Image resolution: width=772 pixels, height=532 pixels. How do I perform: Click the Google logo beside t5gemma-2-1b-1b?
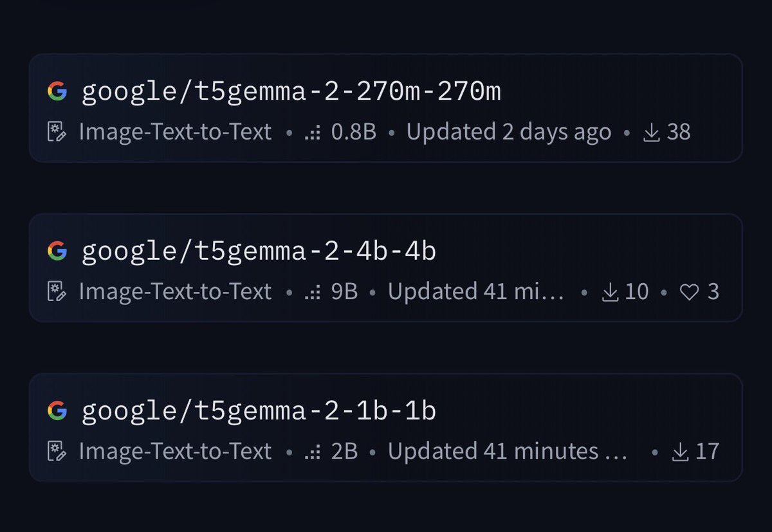point(57,410)
